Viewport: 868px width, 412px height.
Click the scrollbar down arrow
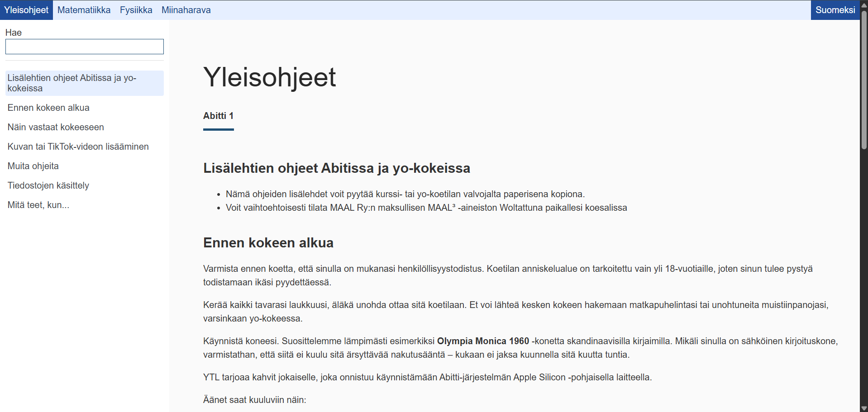coord(864,408)
